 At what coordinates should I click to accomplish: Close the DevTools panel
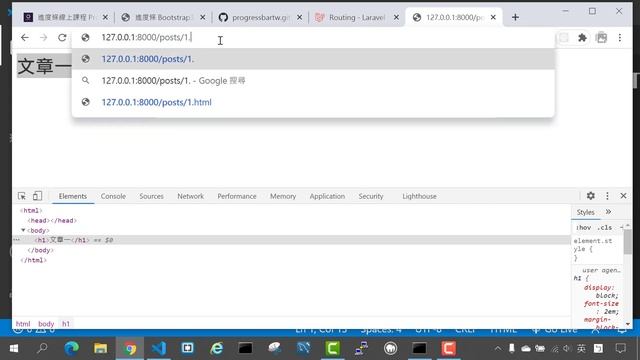point(623,196)
